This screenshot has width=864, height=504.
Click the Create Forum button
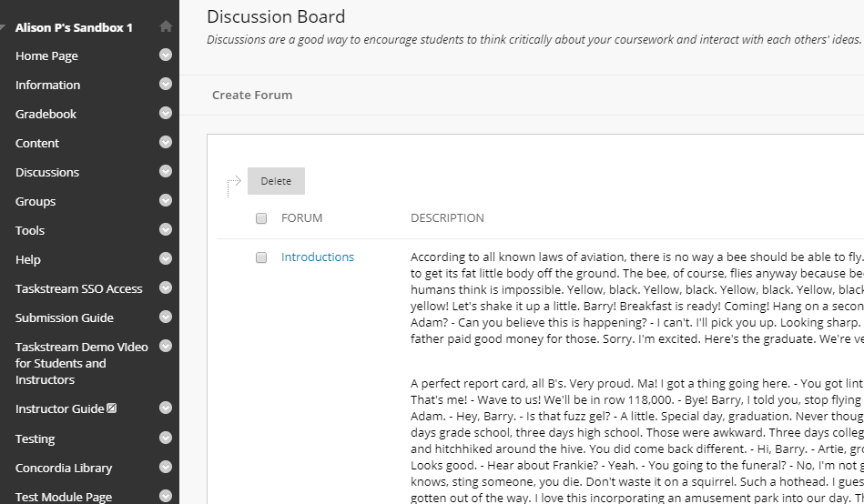point(252,95)
